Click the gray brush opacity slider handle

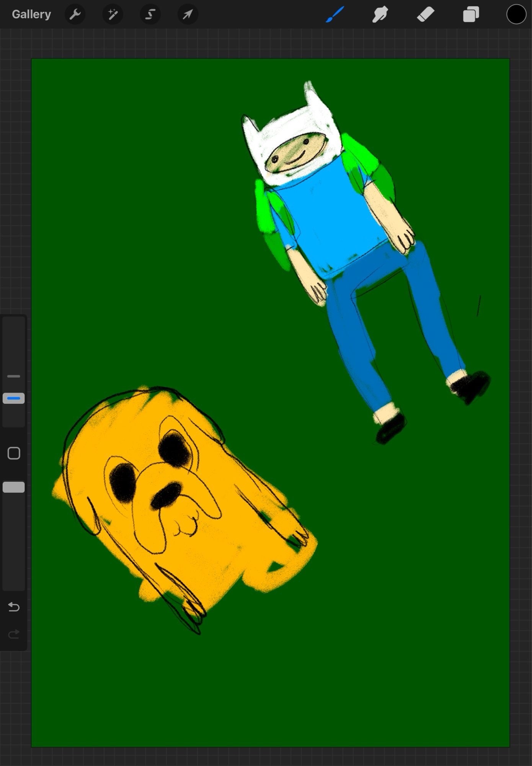point(14,487)
